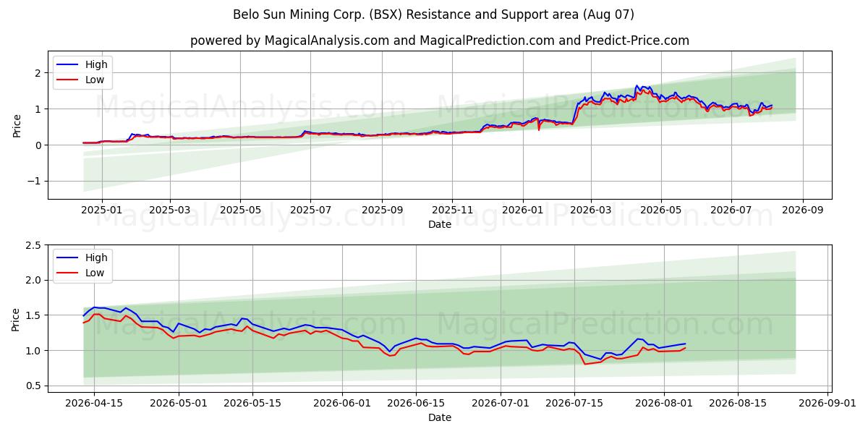
Task: Click the '2025-05' tick label on the top chart
Action: coord(240,210)
